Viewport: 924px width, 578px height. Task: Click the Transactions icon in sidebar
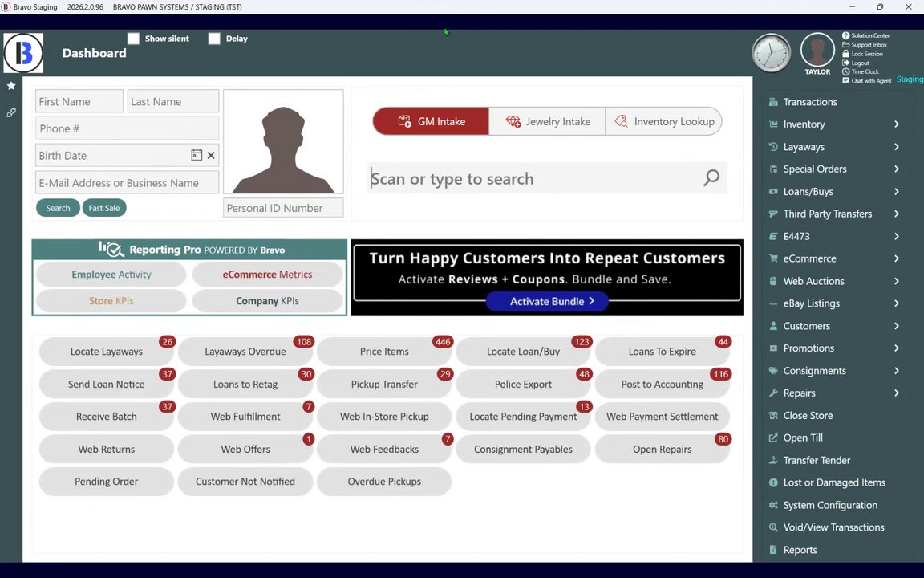point(773,102)
